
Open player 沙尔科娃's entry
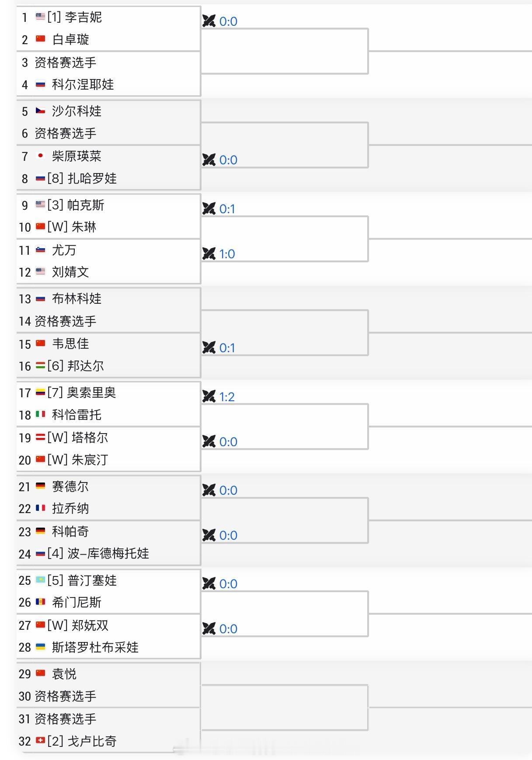pyautogui.click(x=76, y=111)
